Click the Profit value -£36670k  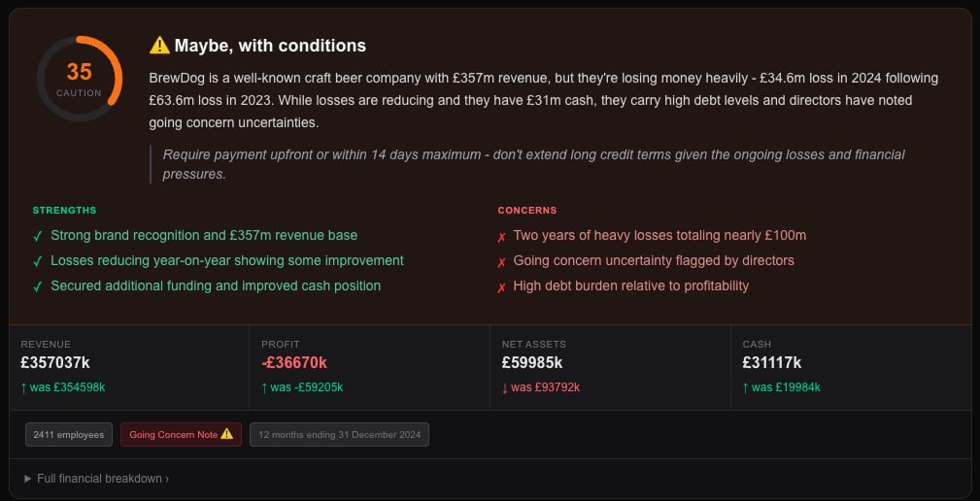click(x=294, y=363)
